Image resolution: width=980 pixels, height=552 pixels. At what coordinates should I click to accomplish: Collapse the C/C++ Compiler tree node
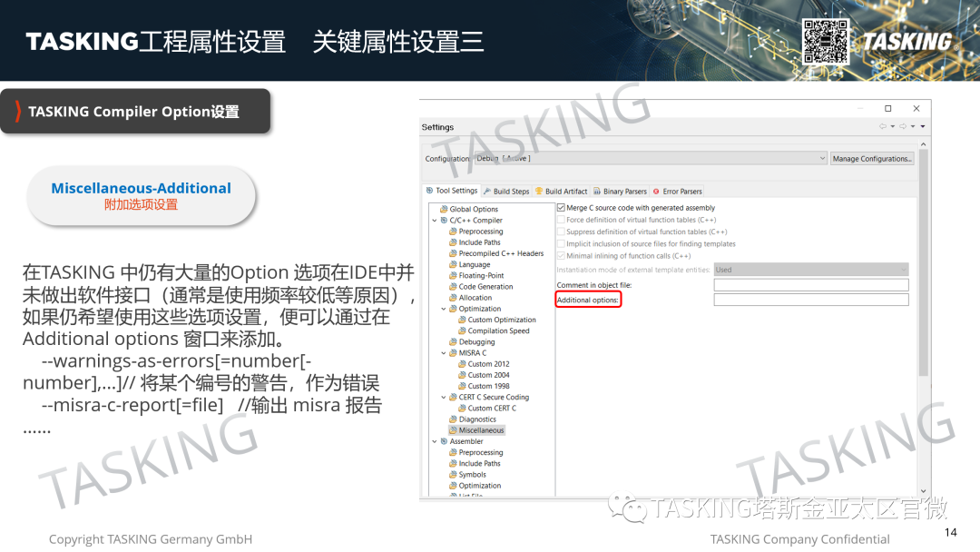pos(435,221)
